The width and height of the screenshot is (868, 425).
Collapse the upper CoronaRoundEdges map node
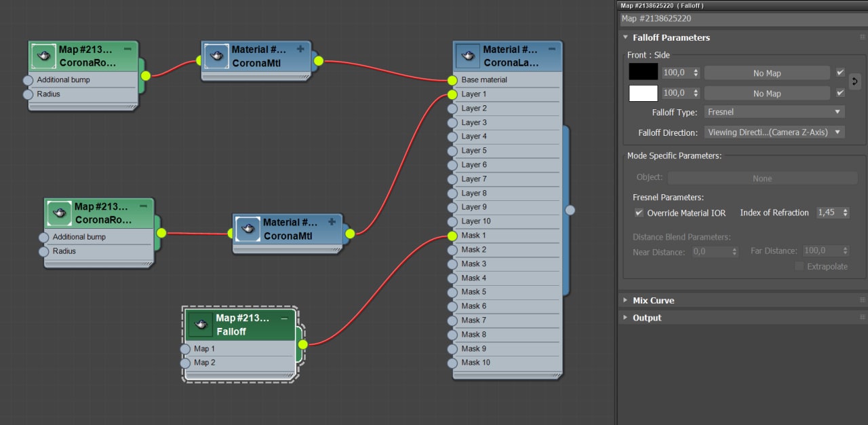point(127,49)
